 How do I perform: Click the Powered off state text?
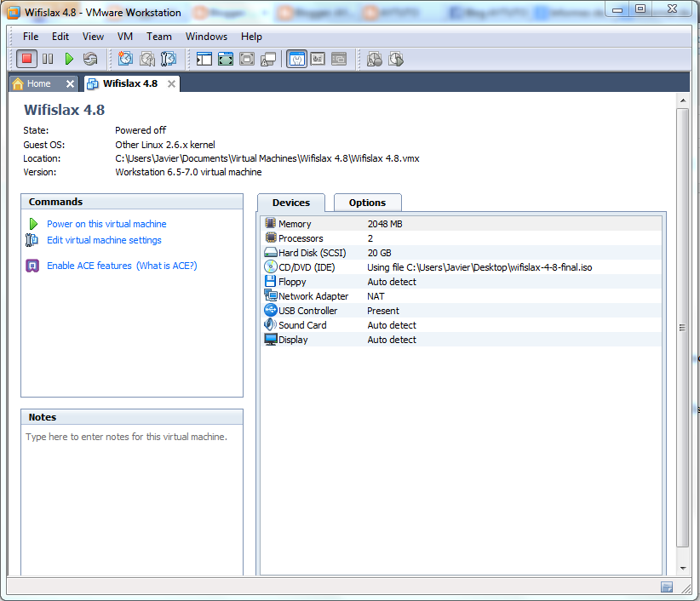point(141,131)
